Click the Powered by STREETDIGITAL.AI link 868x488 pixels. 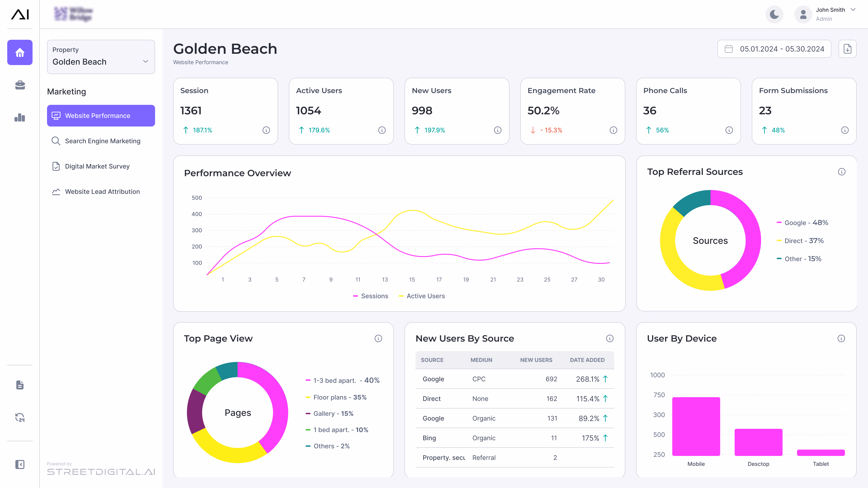coord(101,469)
